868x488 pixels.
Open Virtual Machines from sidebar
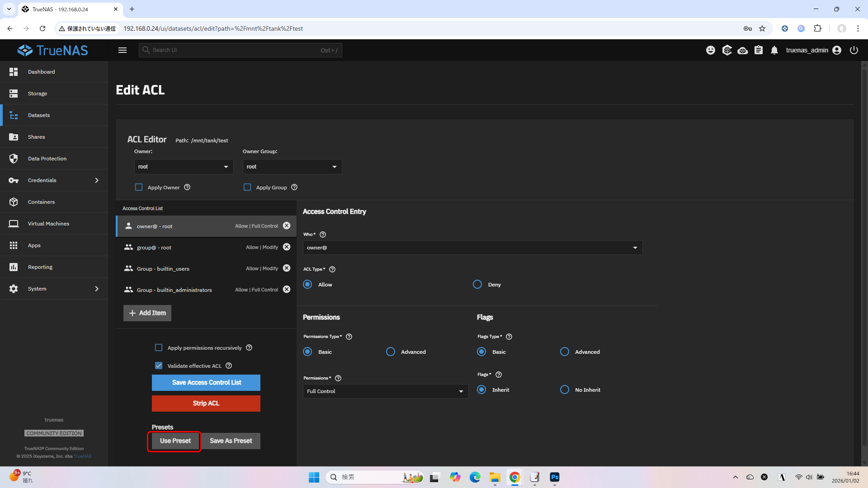coord(48,224)
